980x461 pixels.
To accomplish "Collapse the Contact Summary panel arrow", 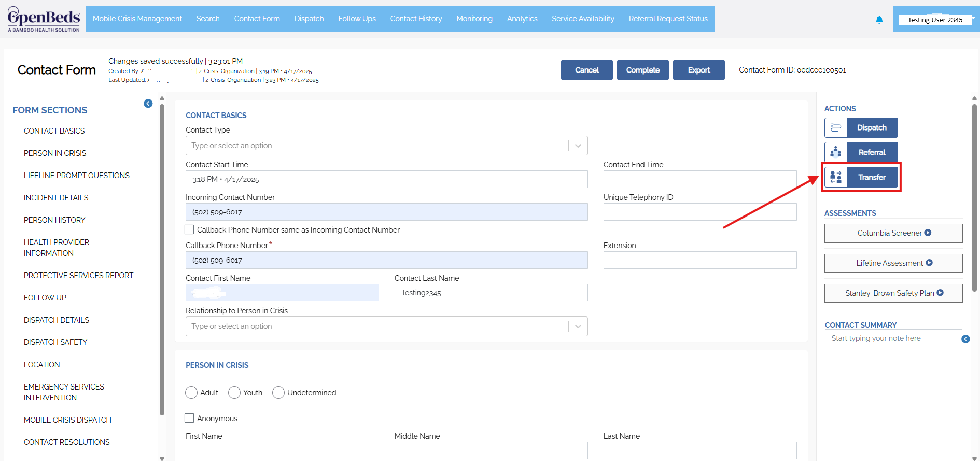I will (965, 339).
